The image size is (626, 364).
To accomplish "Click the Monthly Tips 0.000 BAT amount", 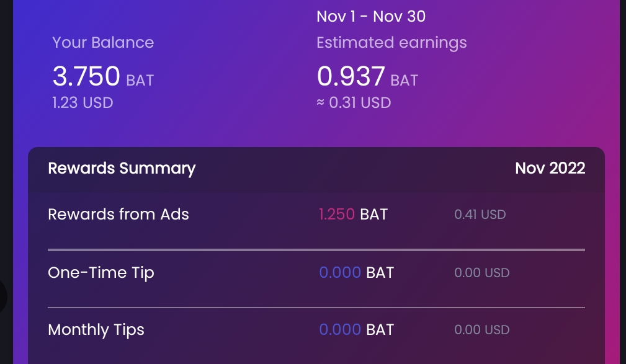I will click(357, 330).
